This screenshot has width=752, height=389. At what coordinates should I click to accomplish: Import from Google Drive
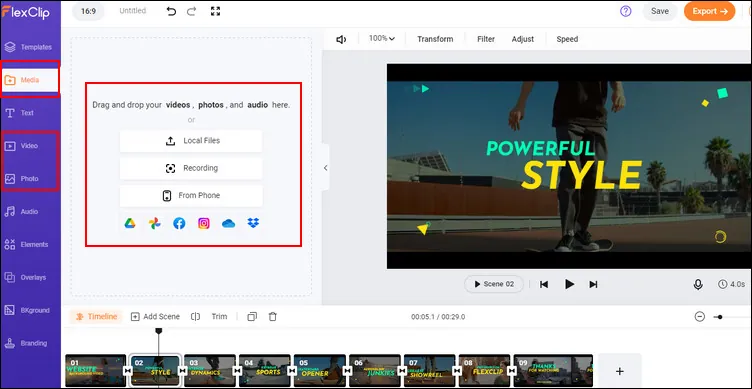(x=130, y=223)
